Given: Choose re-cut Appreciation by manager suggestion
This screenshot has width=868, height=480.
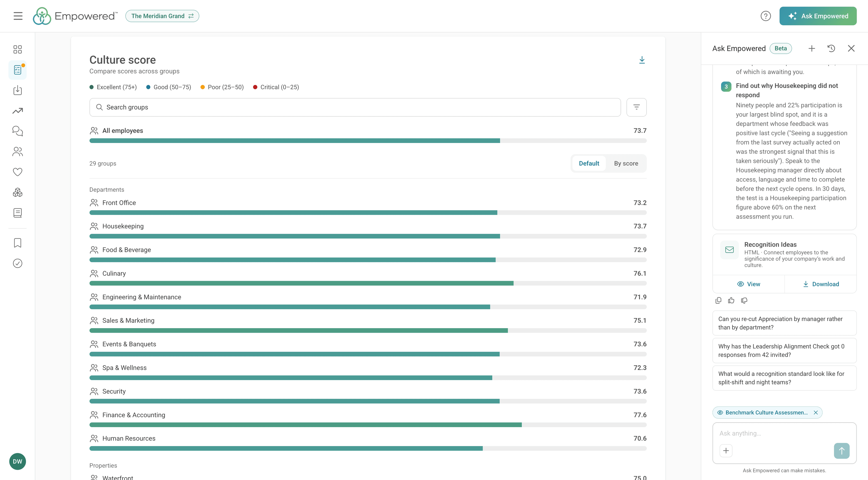Looking at the screenshot, I should pyautogui.click(x=784, y=323).
